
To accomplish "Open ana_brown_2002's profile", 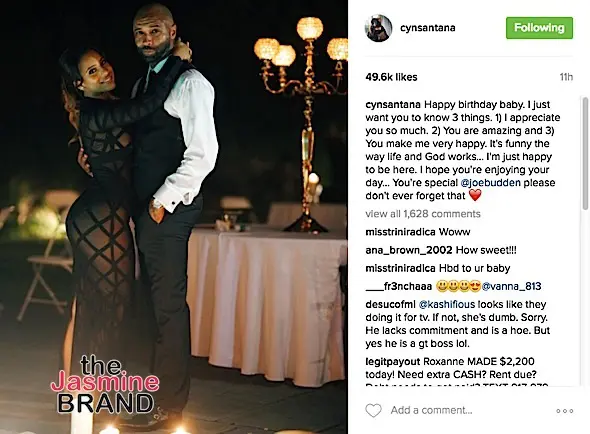I will 409,250.
